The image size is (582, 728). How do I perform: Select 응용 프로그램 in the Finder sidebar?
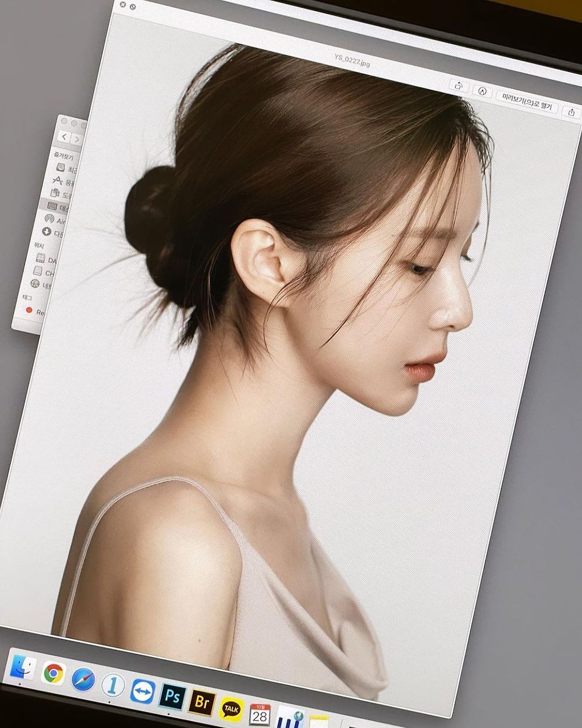tap(59, 182)
